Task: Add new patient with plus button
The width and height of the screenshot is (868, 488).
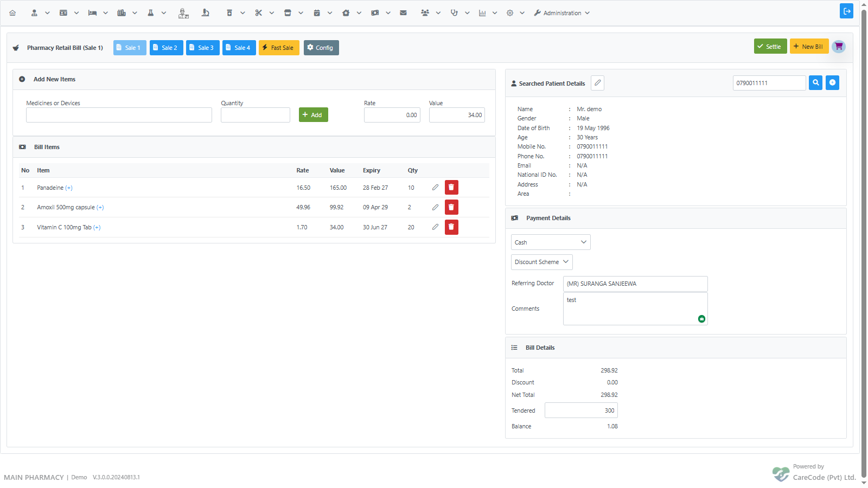Action: pos(832,83)
